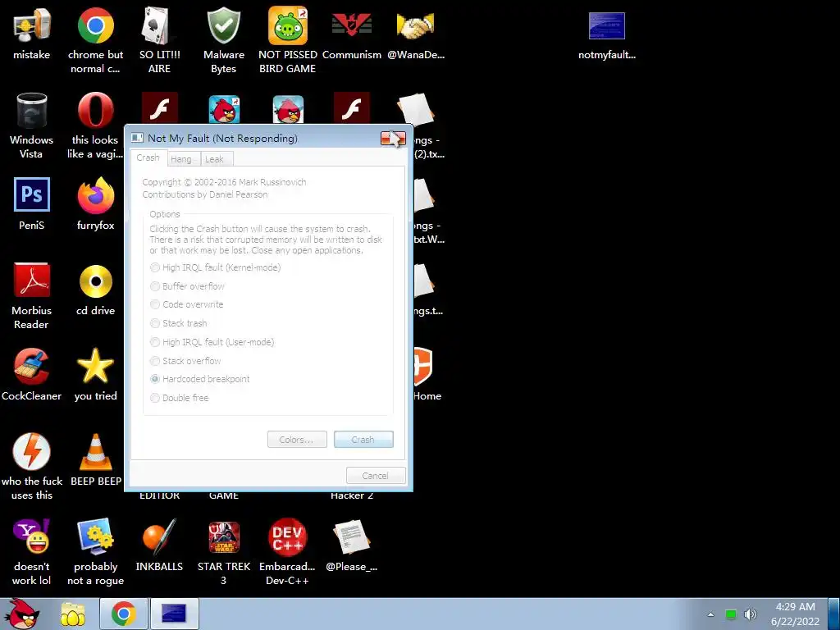This screenshot has width=840, height=630.
Task: Click the Colors... button
Action: (x=297, y=440)
